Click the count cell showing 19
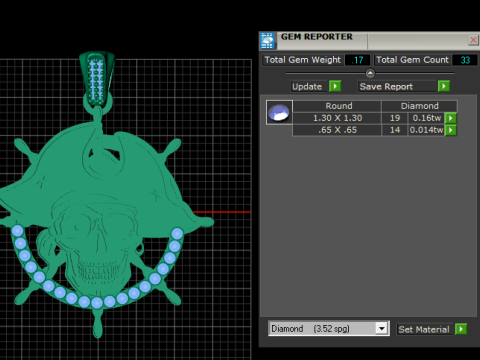 click(395, 118)
